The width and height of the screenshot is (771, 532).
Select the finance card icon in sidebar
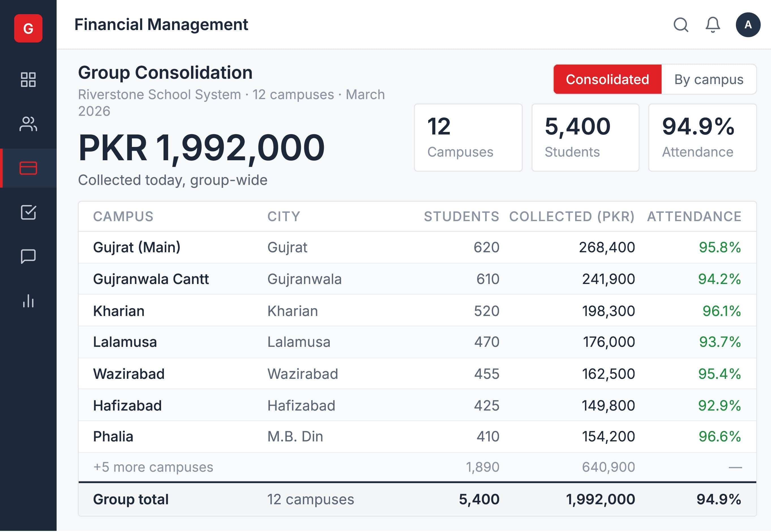point(28,168)
